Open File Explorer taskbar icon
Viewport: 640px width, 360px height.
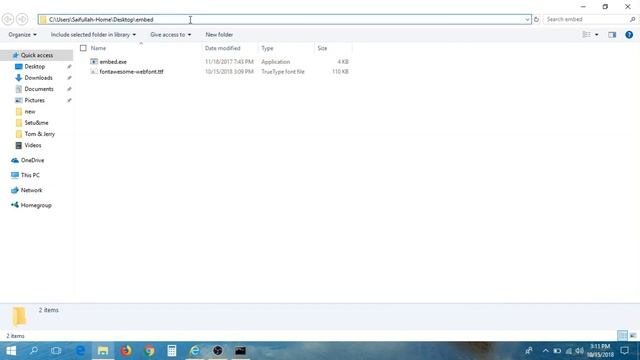coord(103,351)
